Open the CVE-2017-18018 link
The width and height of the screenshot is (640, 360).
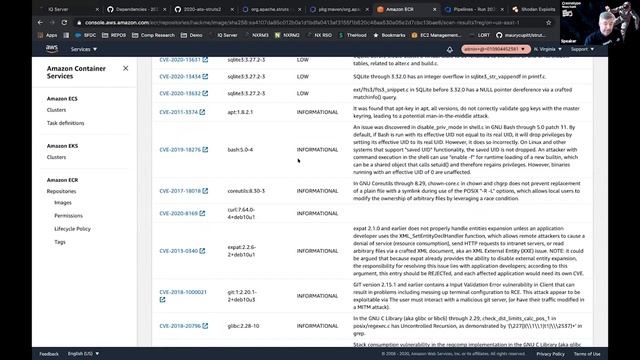tap(180, 191)
